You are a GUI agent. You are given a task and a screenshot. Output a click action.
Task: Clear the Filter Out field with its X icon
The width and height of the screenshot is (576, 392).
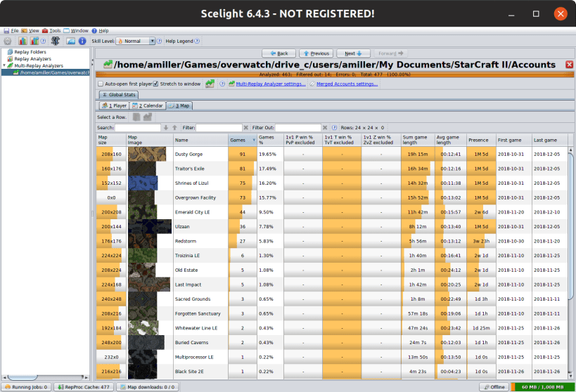tap(325, 128)
